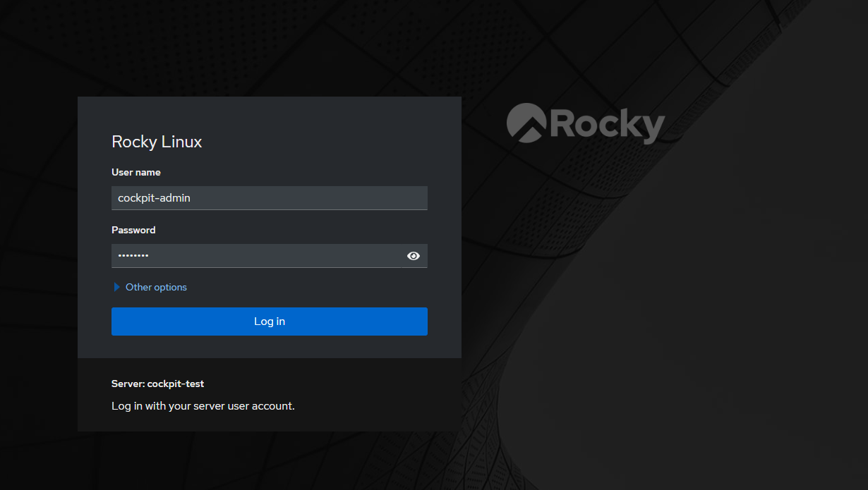Click "Log in with your server user account." text
This screenshot has width=868, height=490.
point(203,406)
